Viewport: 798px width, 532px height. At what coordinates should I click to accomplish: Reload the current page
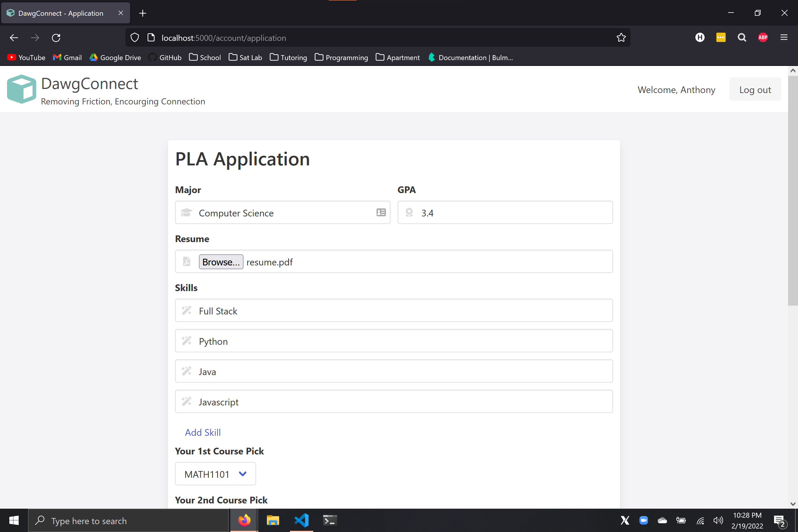click(56, 38)
